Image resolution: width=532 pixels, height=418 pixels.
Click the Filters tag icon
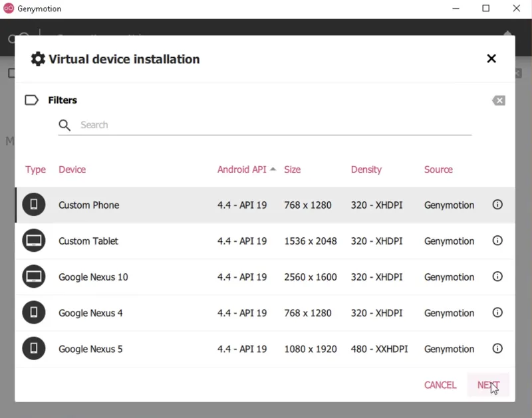click(x=31, y=100)
